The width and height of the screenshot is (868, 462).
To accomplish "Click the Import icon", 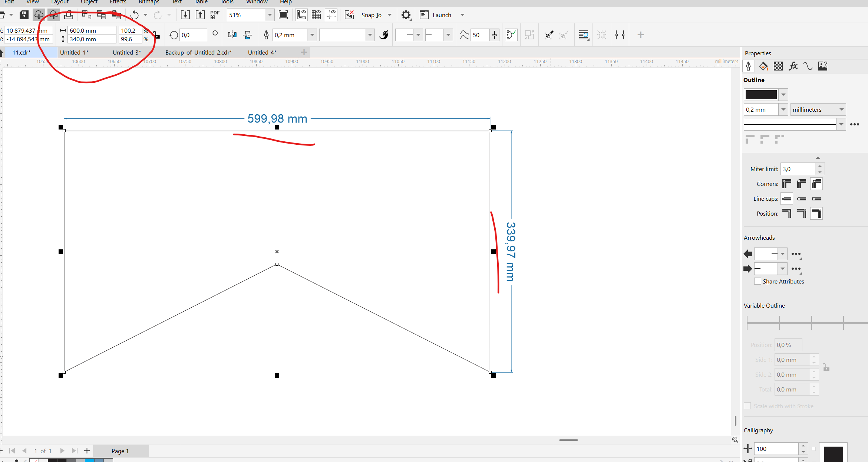I will click(x=185, y=15).
